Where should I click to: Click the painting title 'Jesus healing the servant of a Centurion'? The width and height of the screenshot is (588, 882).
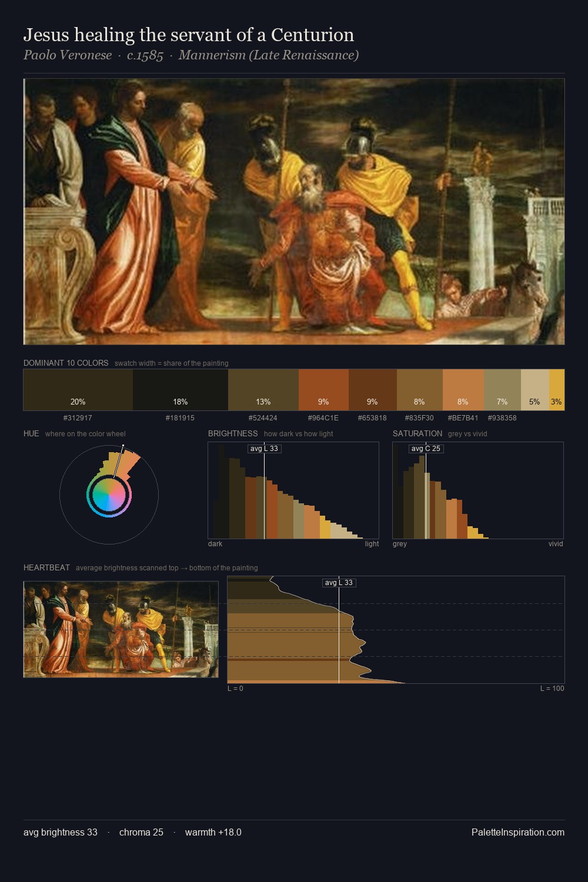189,35
